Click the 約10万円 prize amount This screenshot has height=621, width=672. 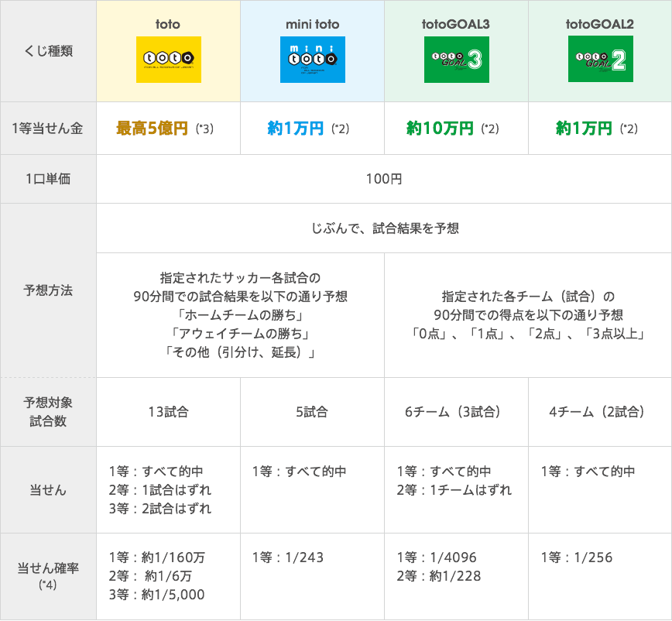[440, 129]
